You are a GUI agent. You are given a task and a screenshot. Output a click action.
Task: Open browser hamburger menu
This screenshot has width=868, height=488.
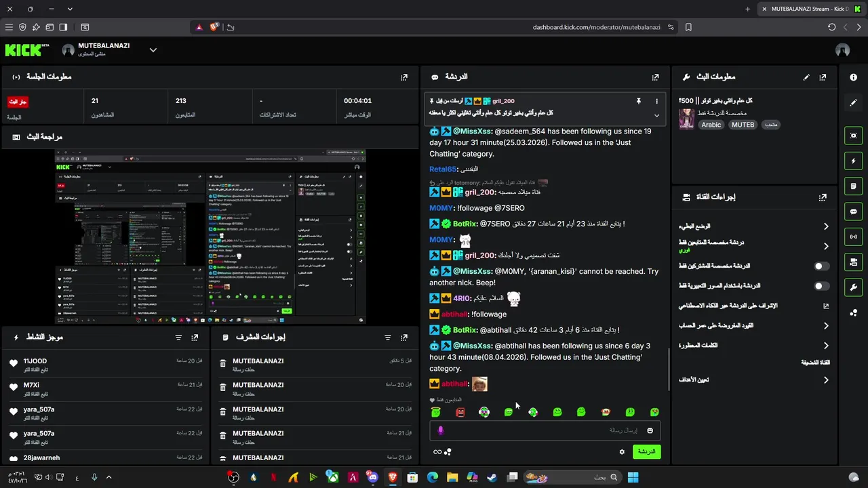click(x=9, y=27)
